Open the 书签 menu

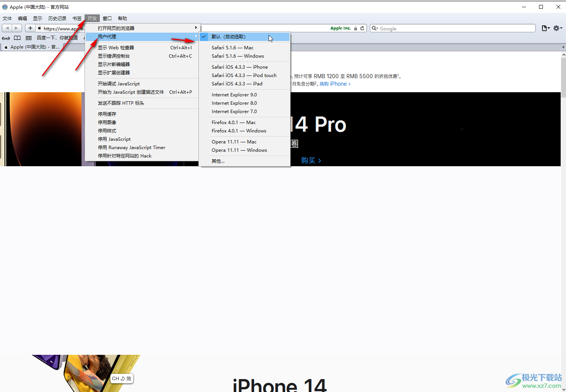tap(77, 18)
